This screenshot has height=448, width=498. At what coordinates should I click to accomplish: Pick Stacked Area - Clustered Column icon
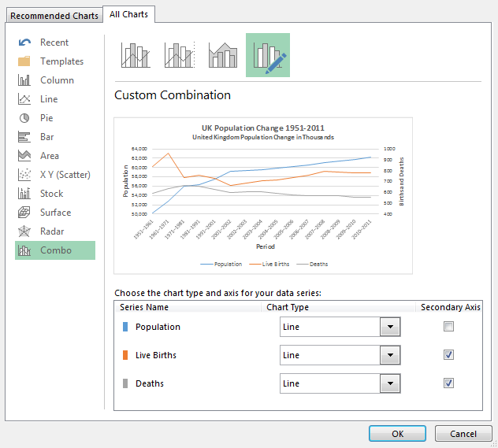(223, 55)
